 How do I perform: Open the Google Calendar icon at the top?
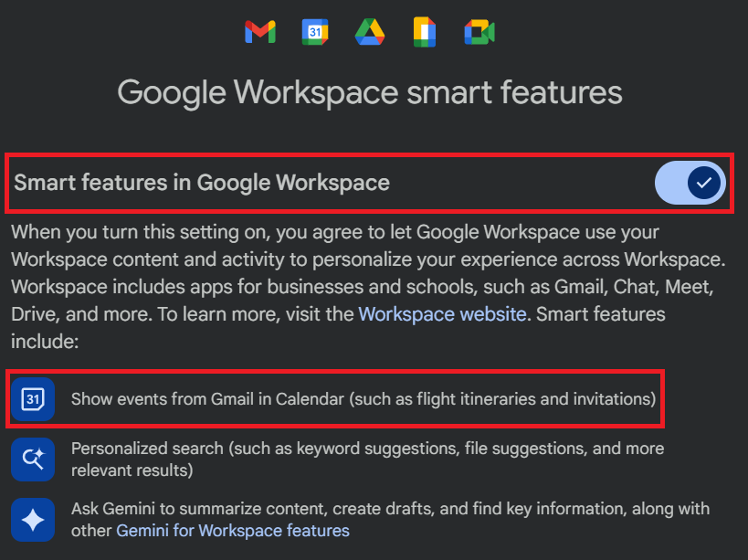[x=314, y=31]
